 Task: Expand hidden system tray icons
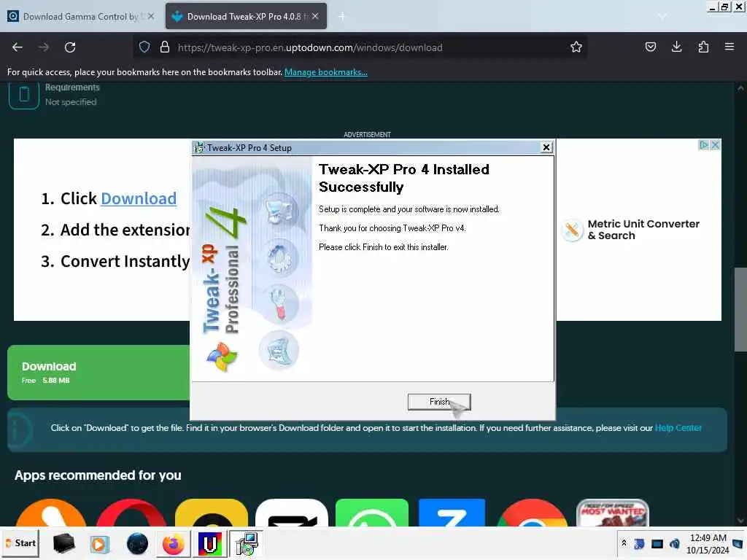coord(624,543)
